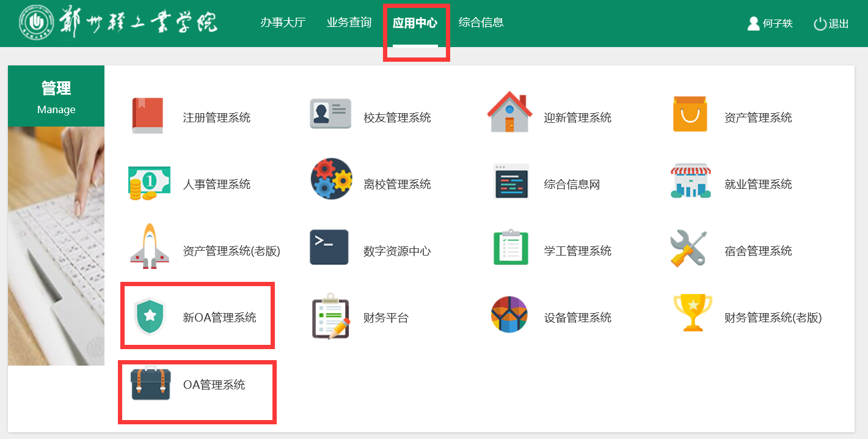Click the house icon for 迎新管理系统
Screen dimensions: 868x439
509,113
